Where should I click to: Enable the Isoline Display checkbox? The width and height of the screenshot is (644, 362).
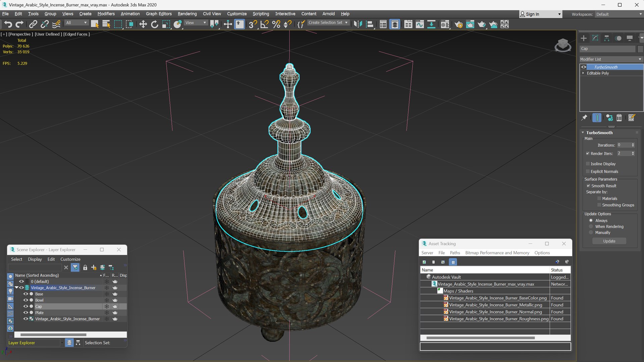pyautogui.click(x=588, y=164)
